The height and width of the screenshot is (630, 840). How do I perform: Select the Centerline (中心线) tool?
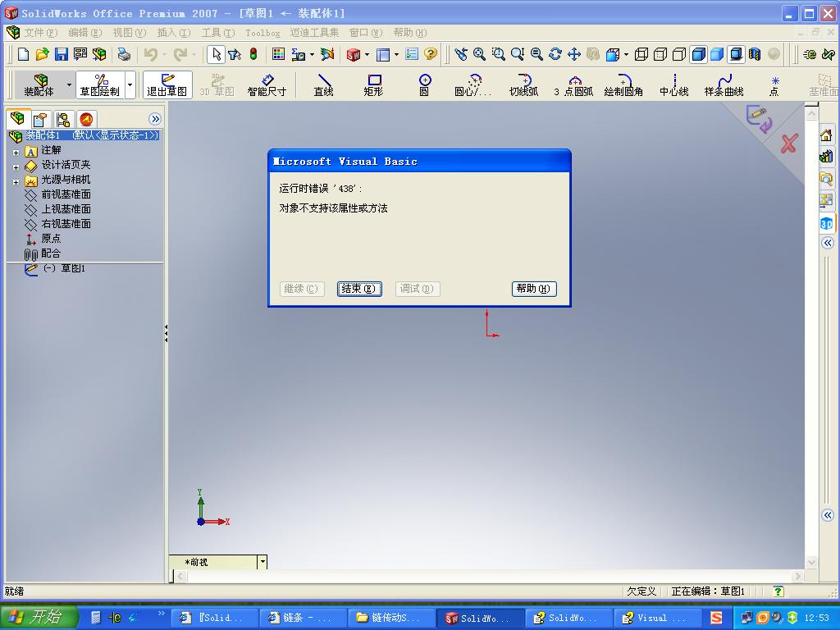[674, 85]
